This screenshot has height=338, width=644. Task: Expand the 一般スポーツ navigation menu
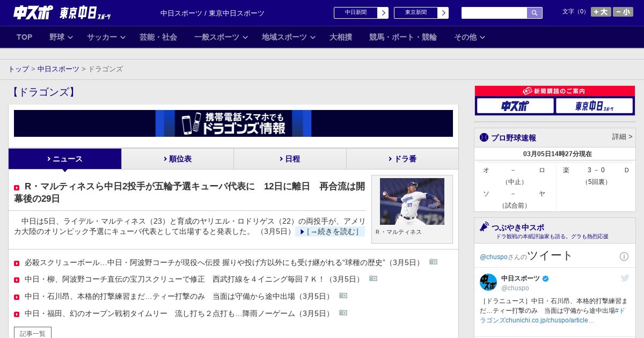click(x=221, y=37)
